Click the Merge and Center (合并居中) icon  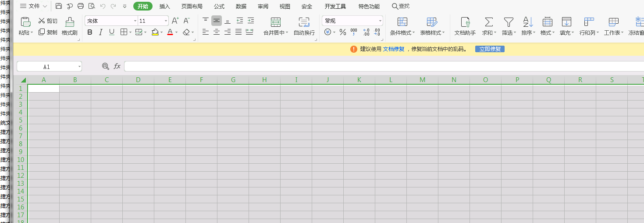(x=275, y=22)
